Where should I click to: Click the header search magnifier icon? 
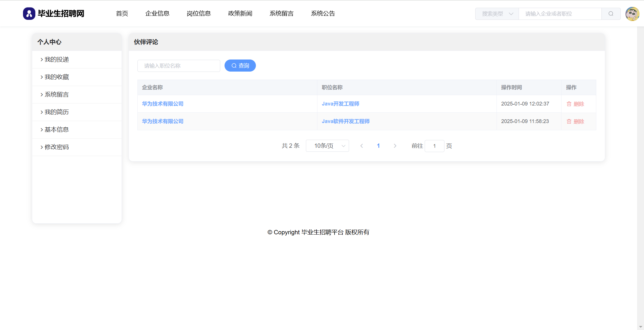coord(611,14)
